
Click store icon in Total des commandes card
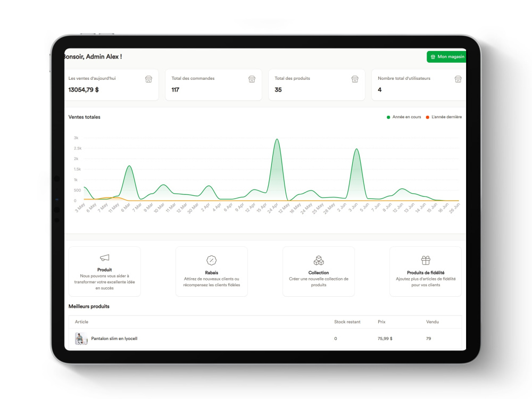click(252, 79)
